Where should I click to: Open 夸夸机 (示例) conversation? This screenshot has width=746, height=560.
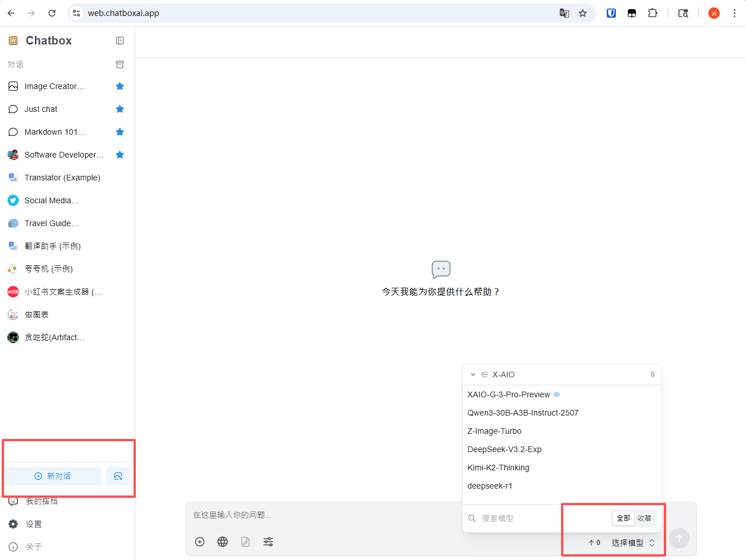coord(49,269)
